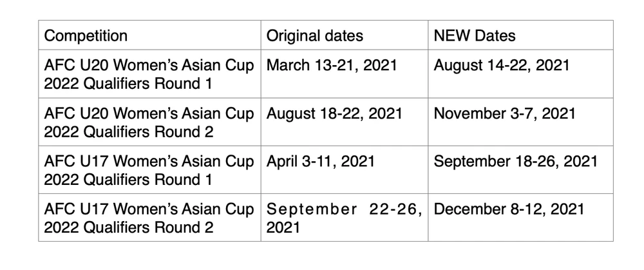Select original date cell "September 22-26, 2021"
The height and width of the screenshot is (270, 644).
344,218
